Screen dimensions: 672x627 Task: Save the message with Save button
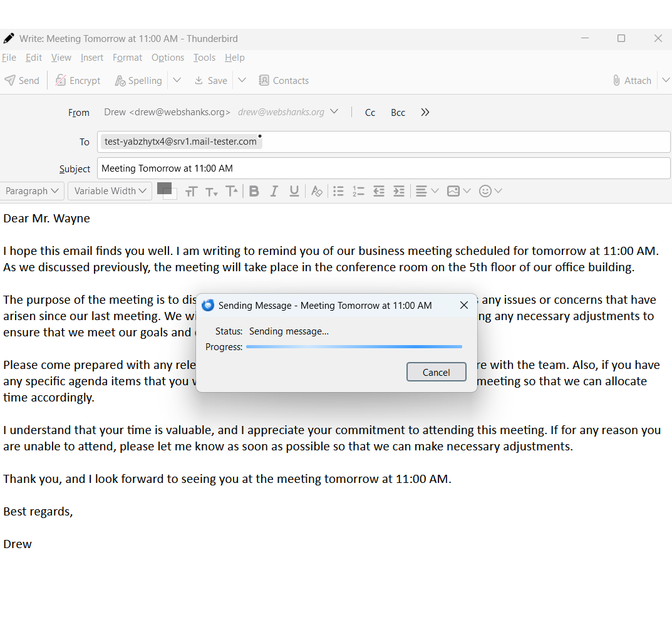tap(211, 81)
